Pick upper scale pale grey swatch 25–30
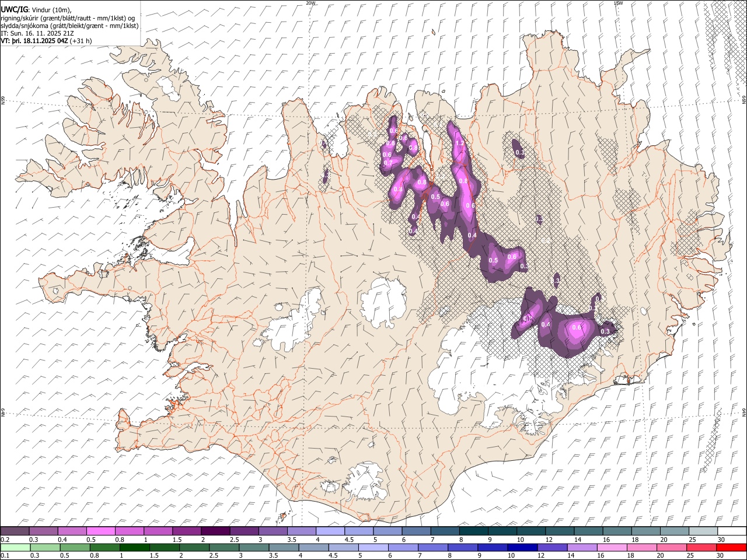The width and height of the screenshot is (747, 560). click(x=703, y=531)
